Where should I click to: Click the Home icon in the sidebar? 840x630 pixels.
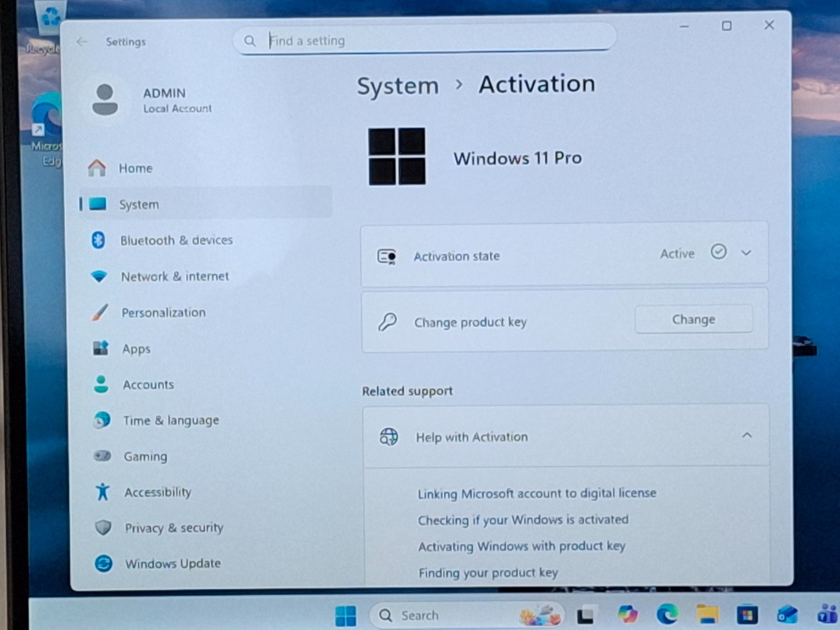point(97,168)
